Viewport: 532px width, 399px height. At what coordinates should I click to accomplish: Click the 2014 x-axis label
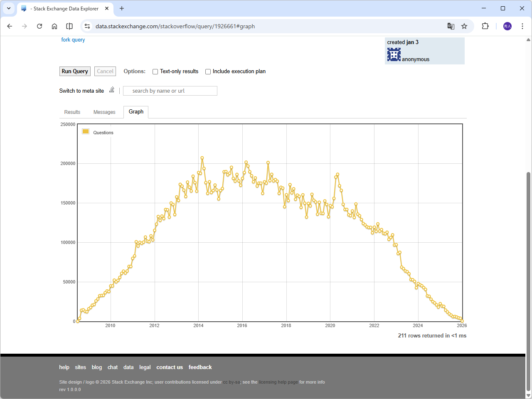pyautogui.click(x=198, y=325)
